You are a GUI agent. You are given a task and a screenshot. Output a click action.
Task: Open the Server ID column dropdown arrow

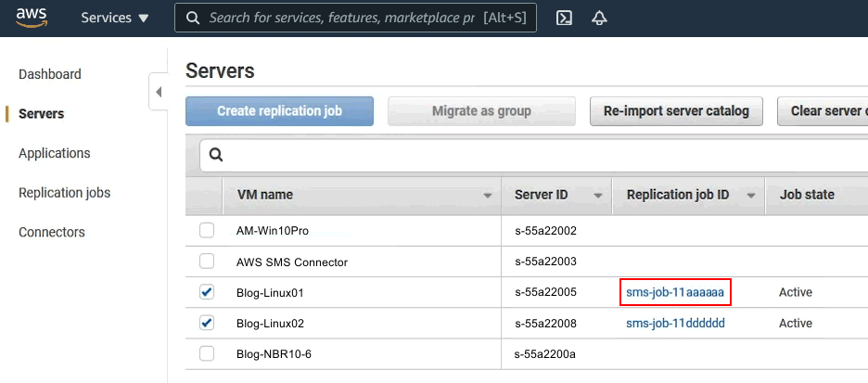click(598, 196)
